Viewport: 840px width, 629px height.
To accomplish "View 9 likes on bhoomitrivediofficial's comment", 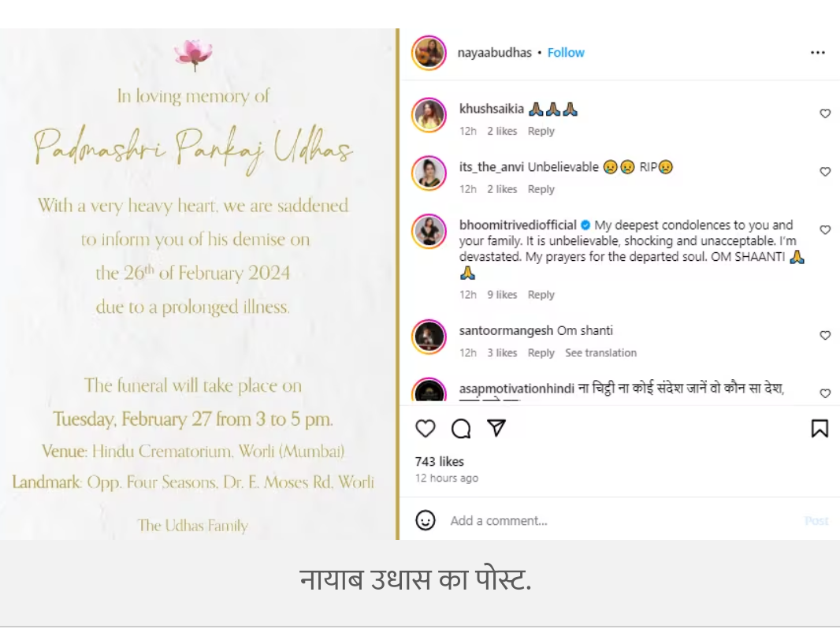I will [x=502, y=295].
